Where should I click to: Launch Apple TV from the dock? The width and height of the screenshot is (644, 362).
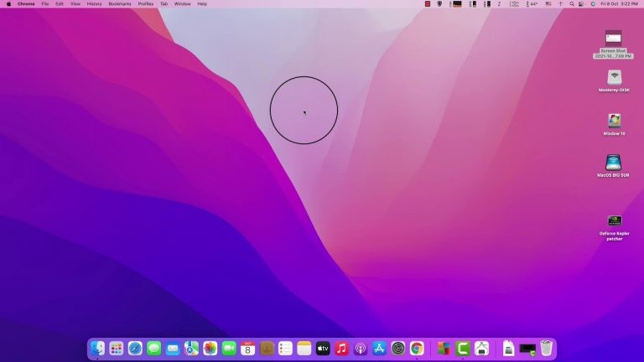click(x=323, y=349)
